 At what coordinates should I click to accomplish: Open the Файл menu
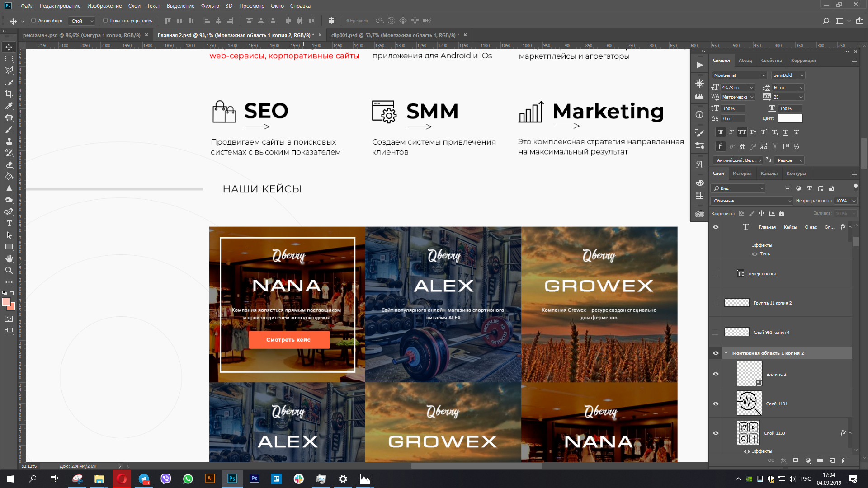[x=27, y=6]
